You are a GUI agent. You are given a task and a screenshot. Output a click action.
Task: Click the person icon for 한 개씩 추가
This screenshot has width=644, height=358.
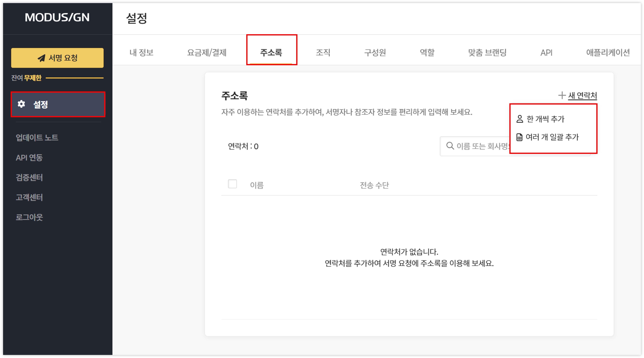pos(520,119)
